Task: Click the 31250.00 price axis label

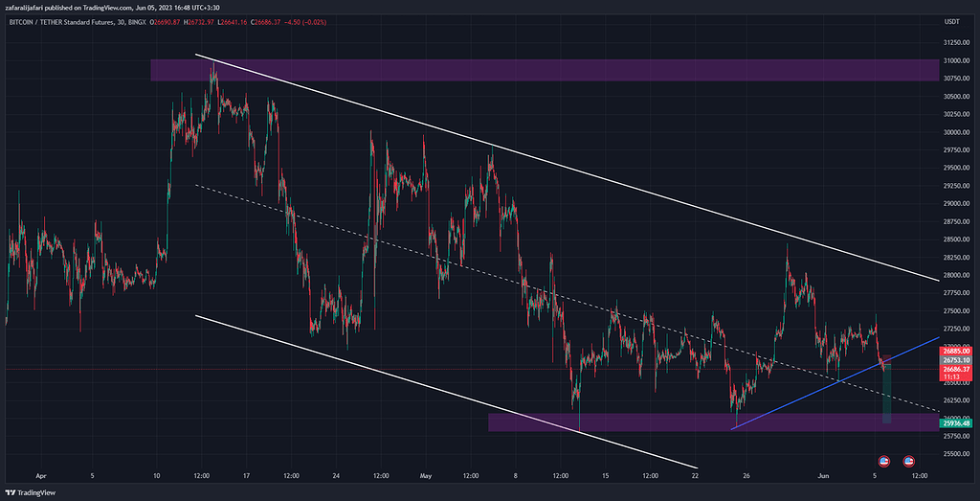Action: [x=956, y=42]
